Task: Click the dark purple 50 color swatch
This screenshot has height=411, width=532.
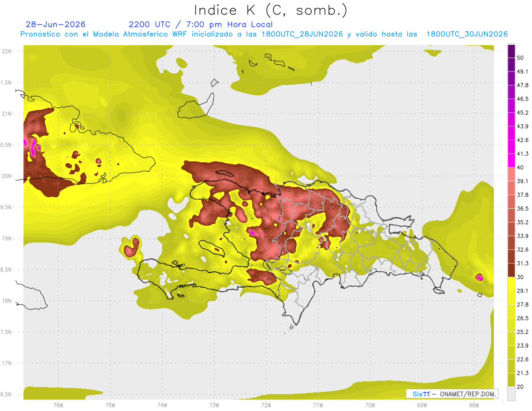Action: 511,51
